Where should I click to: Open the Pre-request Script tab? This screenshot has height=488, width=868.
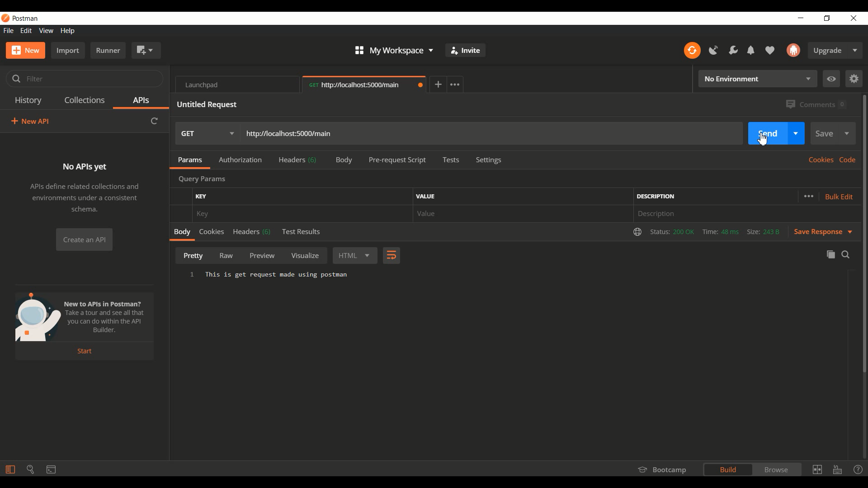pos(397,160)
